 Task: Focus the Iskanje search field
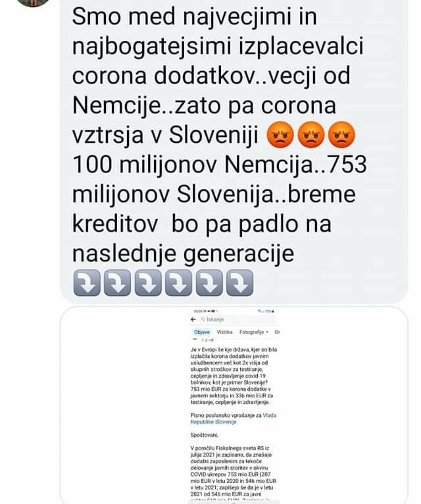coord(238,320)
